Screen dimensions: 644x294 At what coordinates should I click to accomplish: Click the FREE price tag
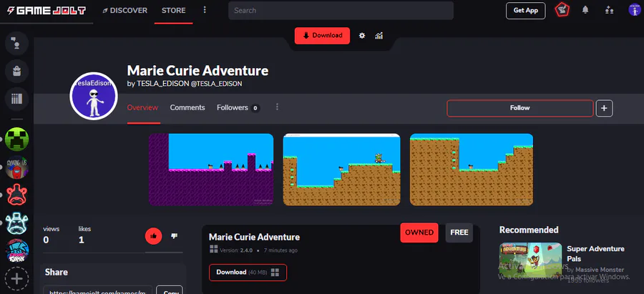coord(459,232)
